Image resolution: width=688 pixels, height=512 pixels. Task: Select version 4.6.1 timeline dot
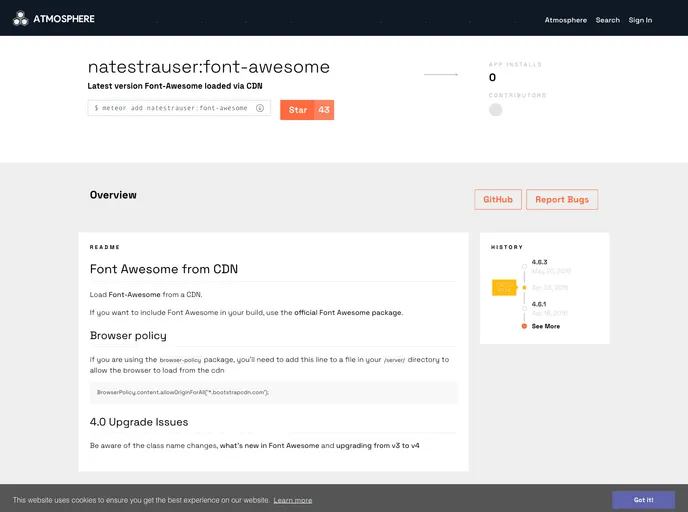[524, 308]
